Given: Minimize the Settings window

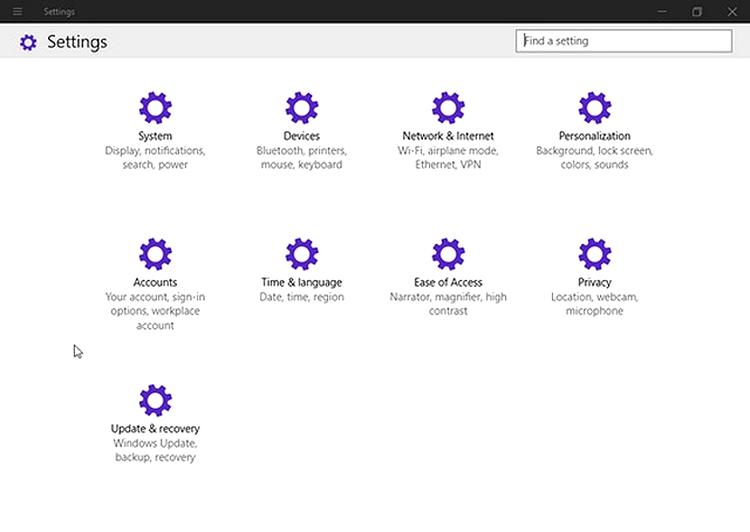Looking at the screenshot, I should [662, 11].
